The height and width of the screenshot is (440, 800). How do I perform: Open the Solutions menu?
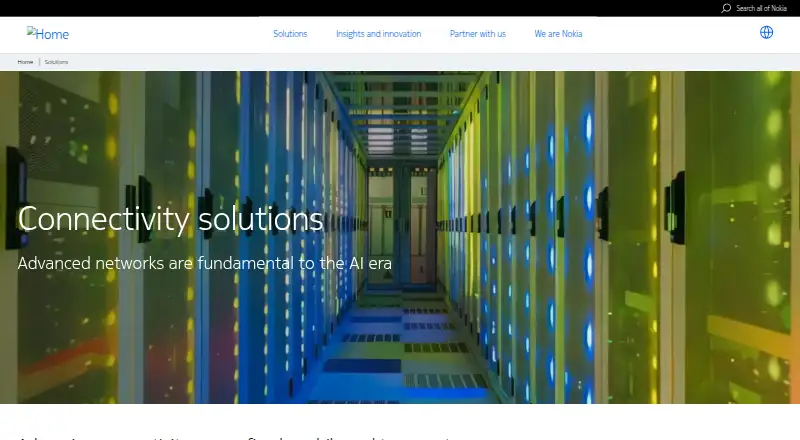coord(290,34)
